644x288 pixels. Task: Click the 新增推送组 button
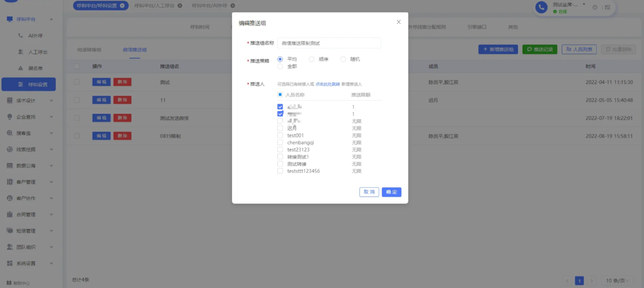pyautogui.click(x=499, y=49)
